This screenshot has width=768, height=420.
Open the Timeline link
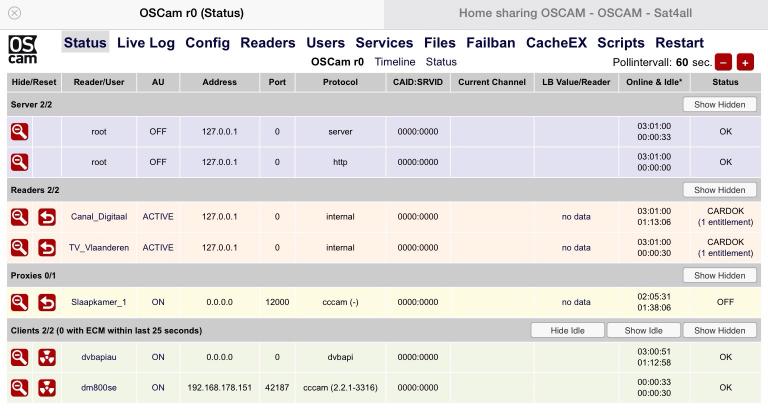click(394, 62)
